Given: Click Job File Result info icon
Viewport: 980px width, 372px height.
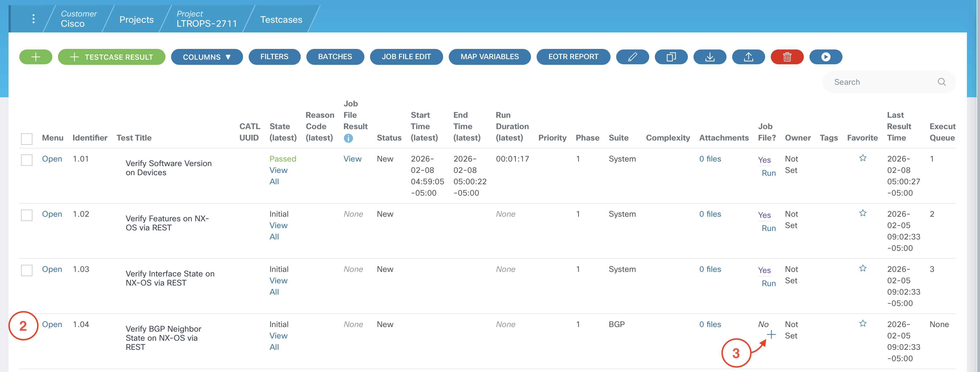Looking at the screenshot, I should coord(348,138).
